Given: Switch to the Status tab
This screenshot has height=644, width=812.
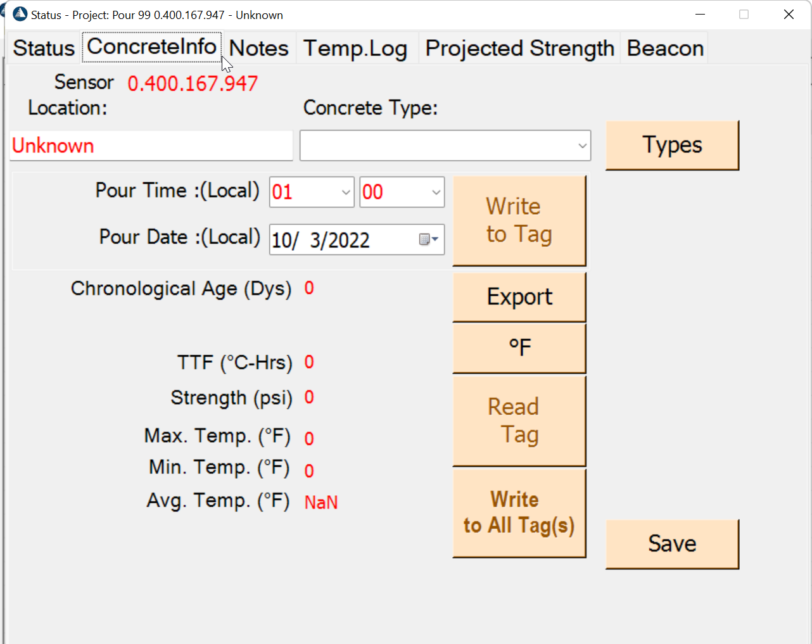Looking at the screenshot, I should 44,48.
